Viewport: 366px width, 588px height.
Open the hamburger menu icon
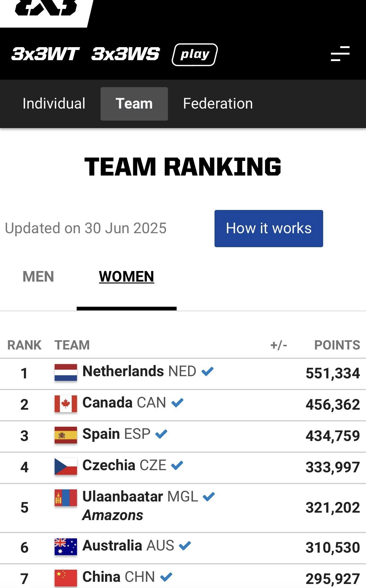340,54
